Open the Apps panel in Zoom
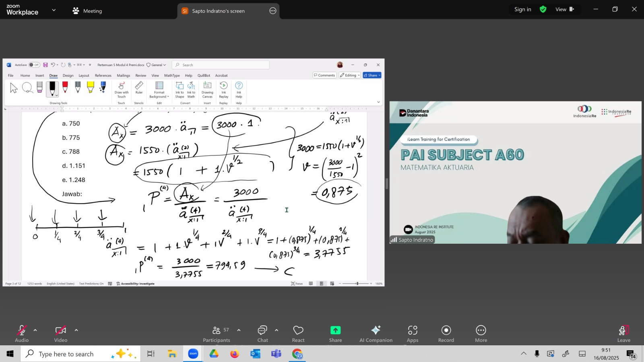 pos(412,333)
